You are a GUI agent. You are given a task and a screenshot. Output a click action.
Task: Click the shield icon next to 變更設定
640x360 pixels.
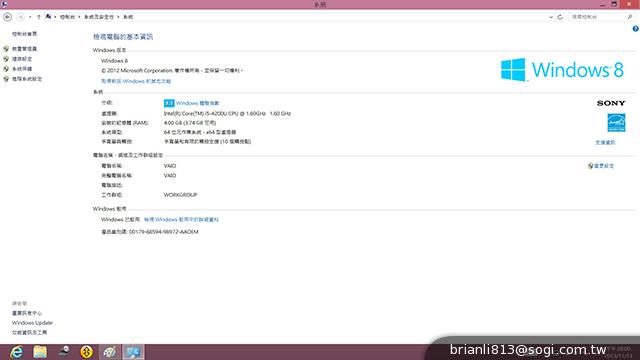point(590,166)
